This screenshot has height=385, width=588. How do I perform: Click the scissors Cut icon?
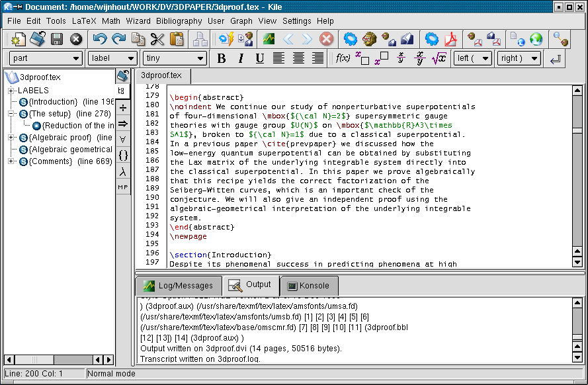pyautogui.click(x=157, y=39)
